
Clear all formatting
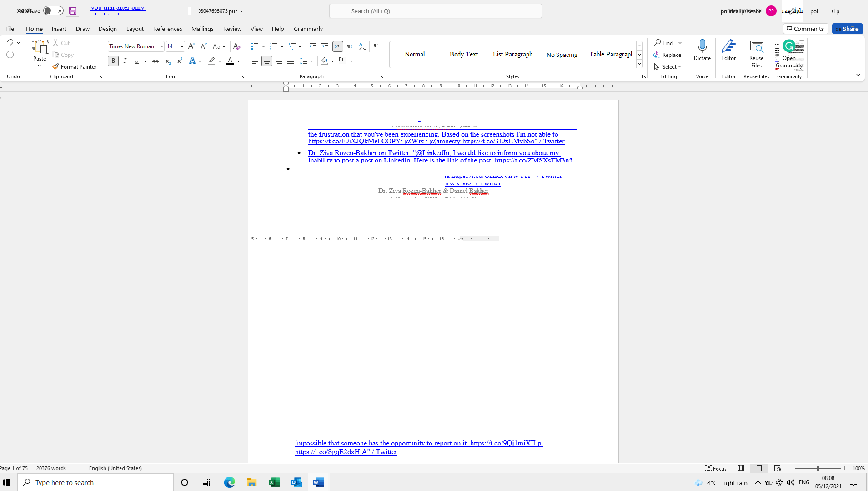(237, 46)
